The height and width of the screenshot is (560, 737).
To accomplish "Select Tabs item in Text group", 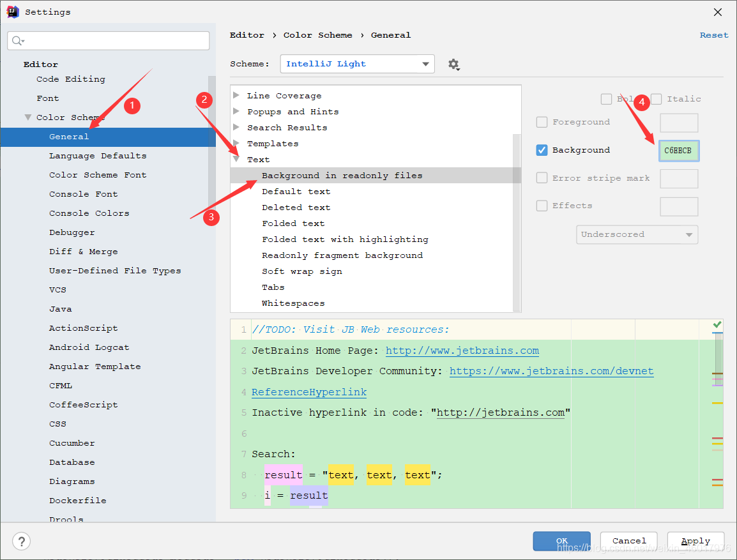I will [273, 287].
